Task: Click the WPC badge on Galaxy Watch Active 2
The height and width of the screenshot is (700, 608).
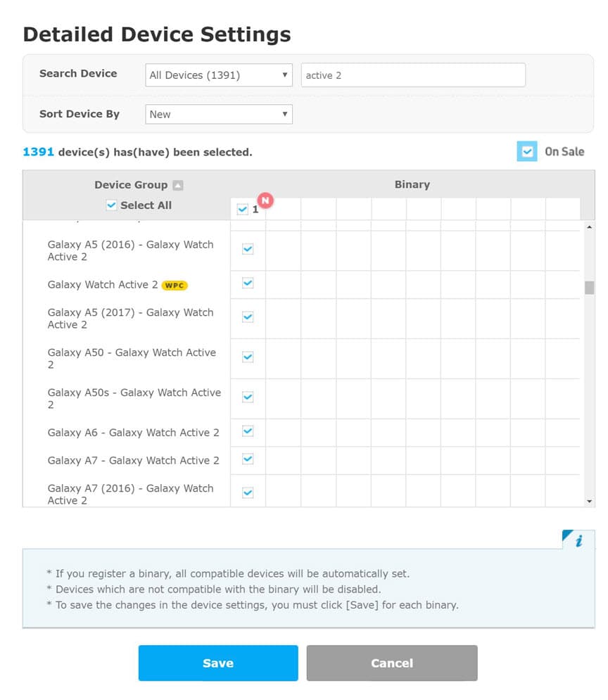Action: 175,285
